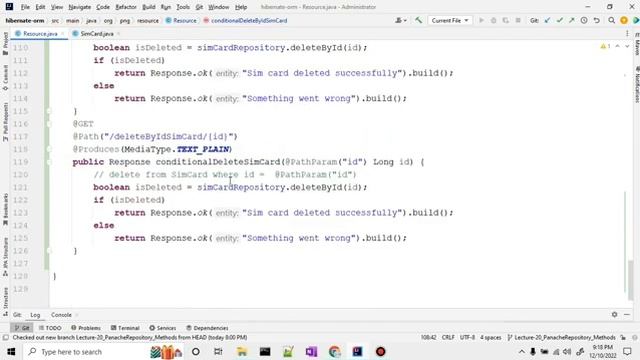The width and height of the screenshot is (640, 360).
Task: Click the 4 spaces indent status
Action: pos(490,338)
